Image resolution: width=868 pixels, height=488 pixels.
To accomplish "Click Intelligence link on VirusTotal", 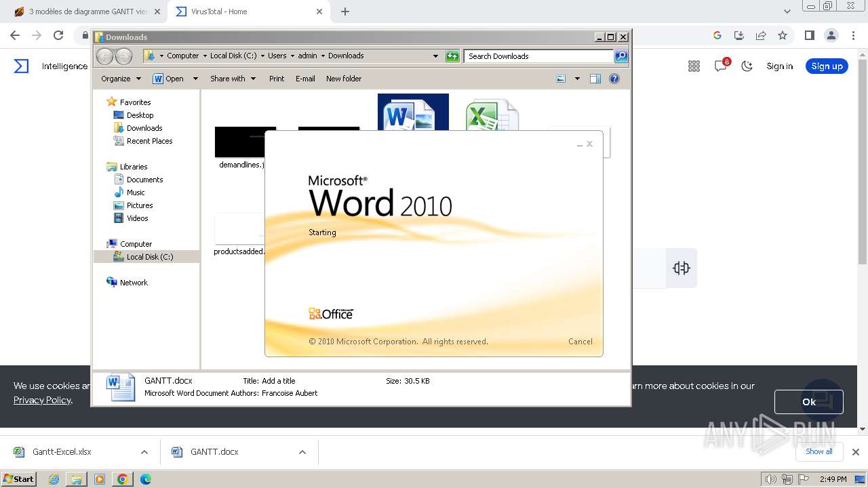I will pyautogui.click(x=64, y=66).
